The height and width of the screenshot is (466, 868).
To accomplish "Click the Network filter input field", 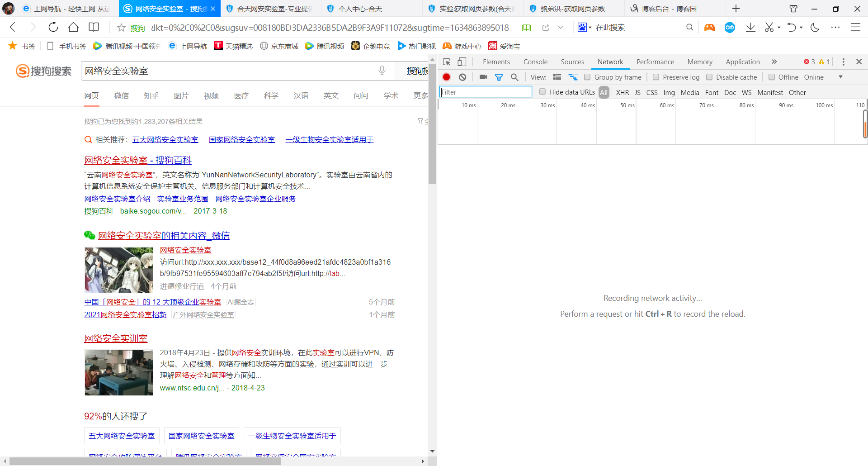I will click(x=486, y=92).
